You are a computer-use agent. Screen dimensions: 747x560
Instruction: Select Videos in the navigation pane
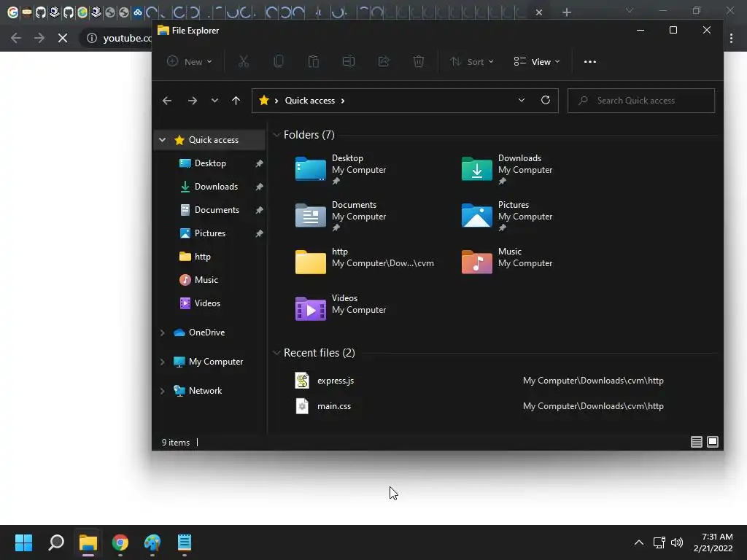tap(207, 303)
